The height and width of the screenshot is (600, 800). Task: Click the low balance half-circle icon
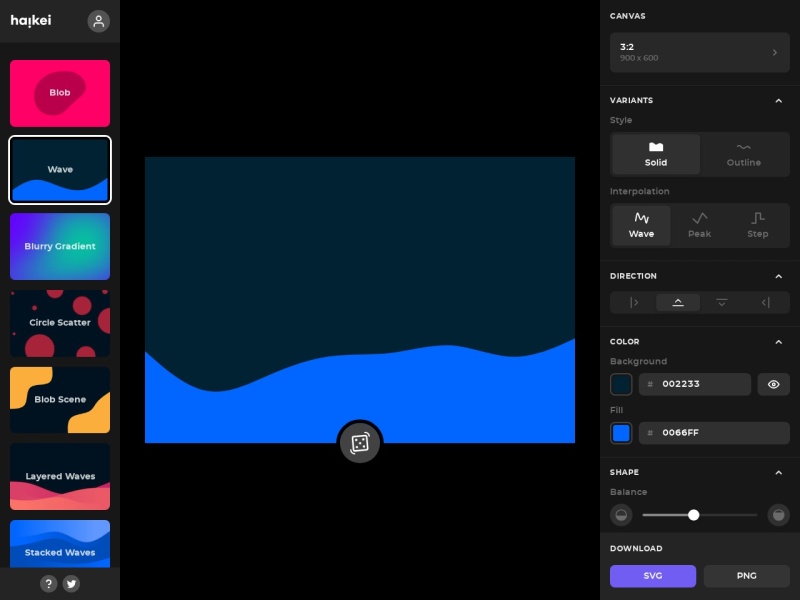(621, 515)
